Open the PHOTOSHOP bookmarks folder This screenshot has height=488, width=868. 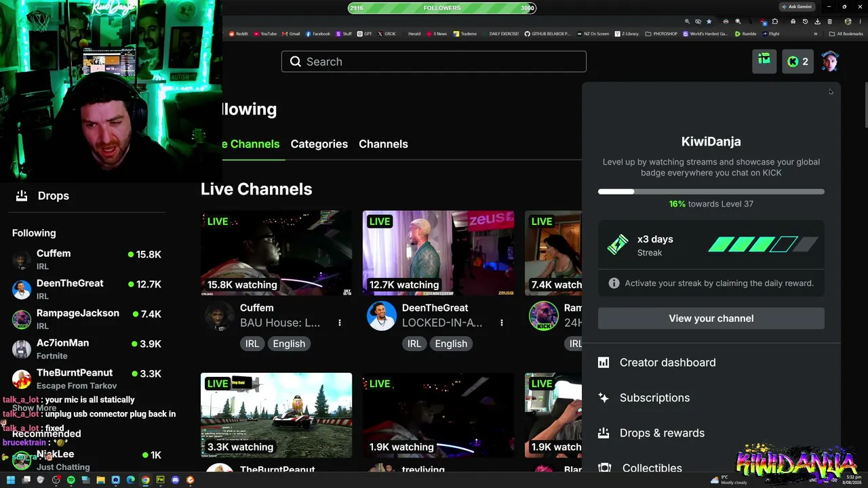(x=662, y=34)
